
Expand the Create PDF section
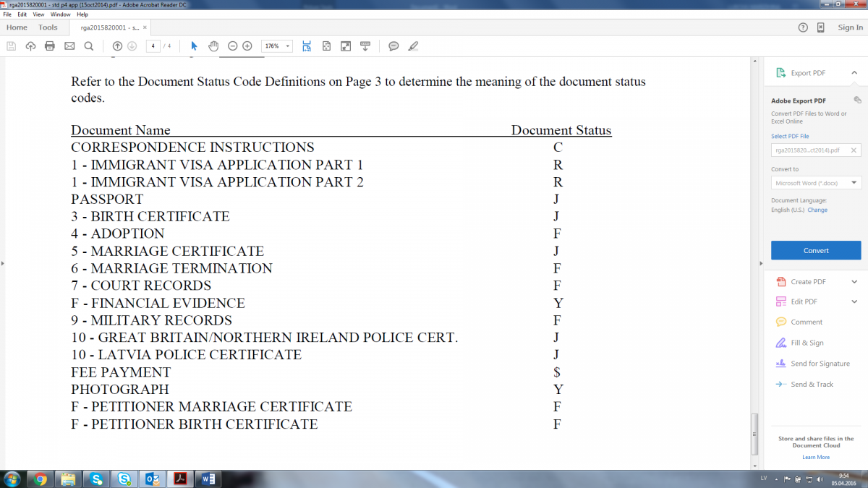[x=854, y=282]
